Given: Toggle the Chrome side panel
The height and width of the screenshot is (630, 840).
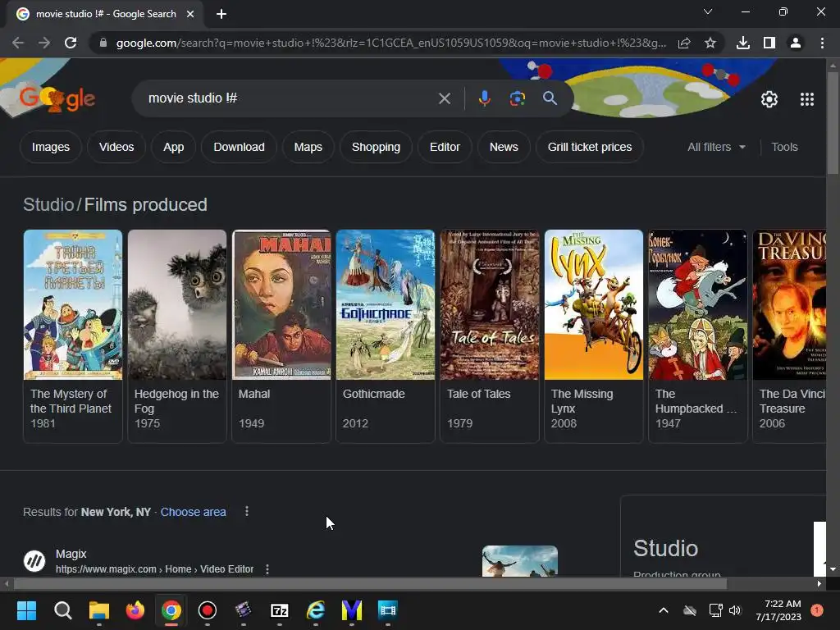Looking at the screenshot, I should pyautogui.click(x=769, y=43).
